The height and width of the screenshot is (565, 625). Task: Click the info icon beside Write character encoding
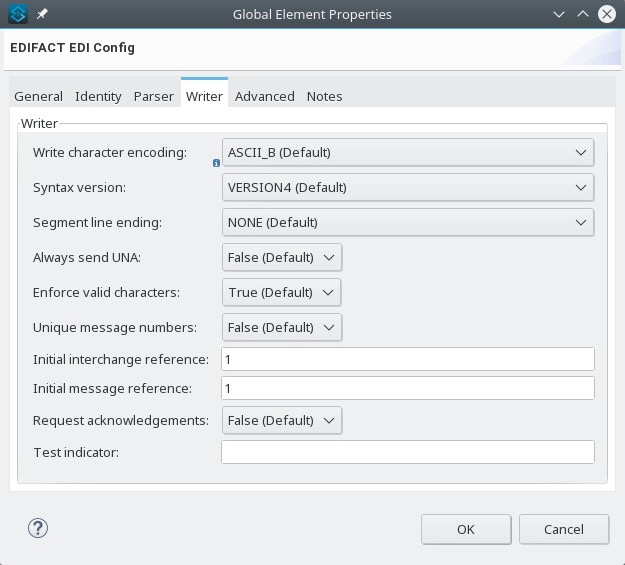[x=216, y=163]
